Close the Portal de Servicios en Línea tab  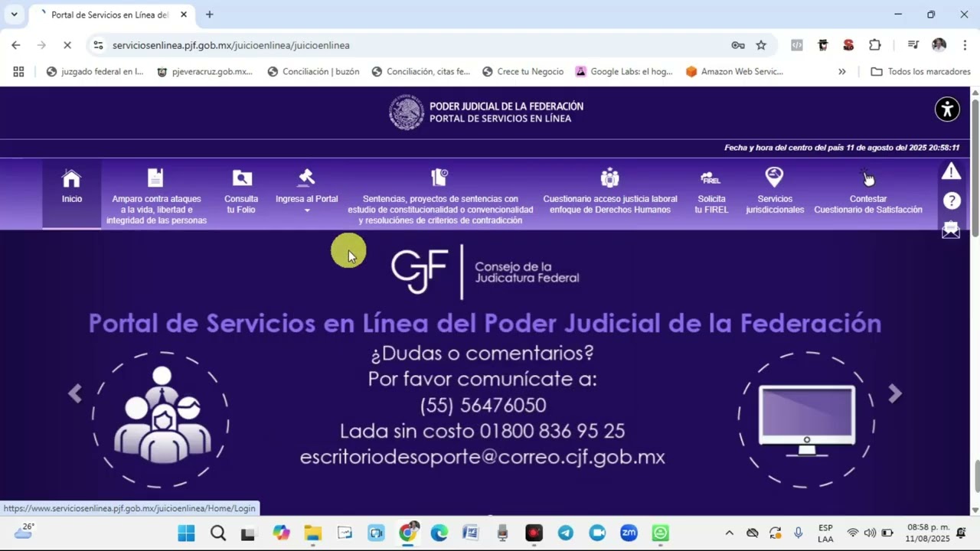(x=184, y=15)
